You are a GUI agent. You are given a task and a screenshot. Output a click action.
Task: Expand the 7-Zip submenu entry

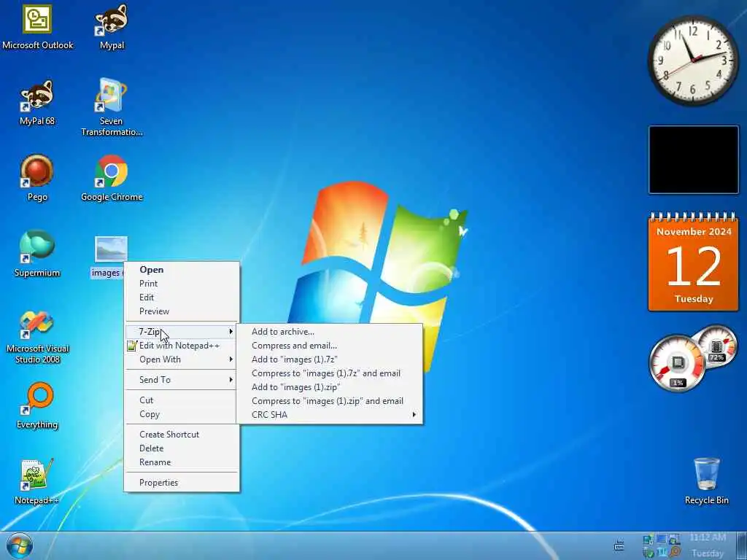click(182, 332)
